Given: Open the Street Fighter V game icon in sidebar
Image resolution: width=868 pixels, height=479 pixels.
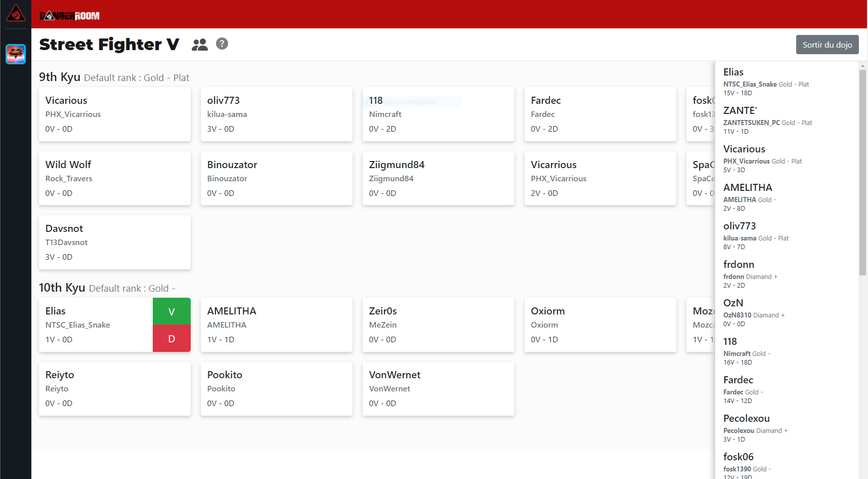Looking at the screenshot, I should (x=16, y=54).
